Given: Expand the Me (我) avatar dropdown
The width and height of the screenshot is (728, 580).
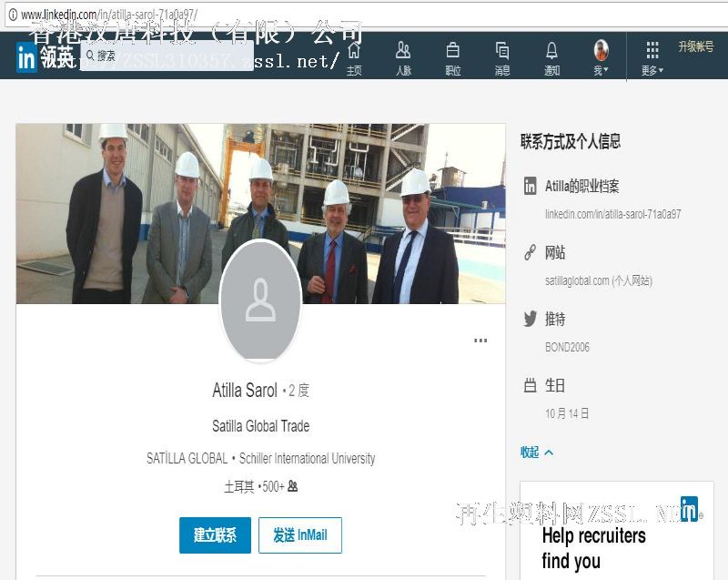Looking at the screenshot, I should click(601, 56).
